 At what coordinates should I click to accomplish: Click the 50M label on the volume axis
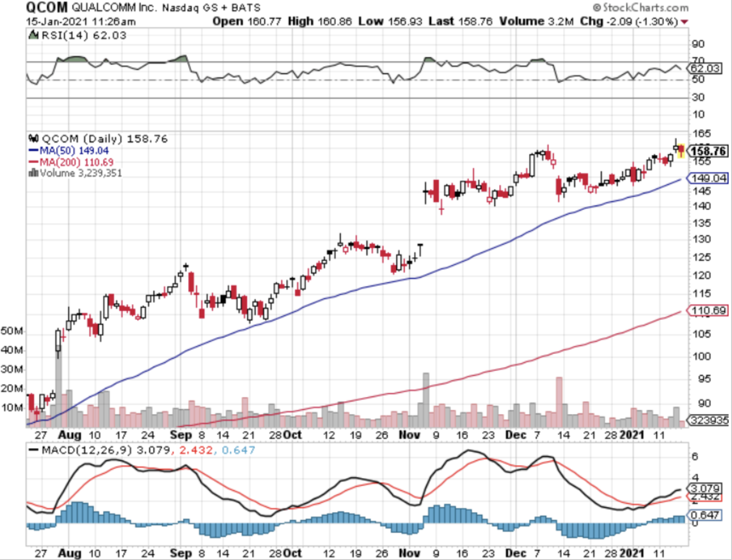pos(12,331)
